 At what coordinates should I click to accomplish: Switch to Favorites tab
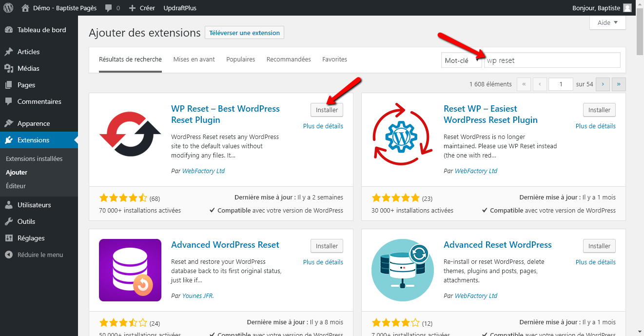334,59
